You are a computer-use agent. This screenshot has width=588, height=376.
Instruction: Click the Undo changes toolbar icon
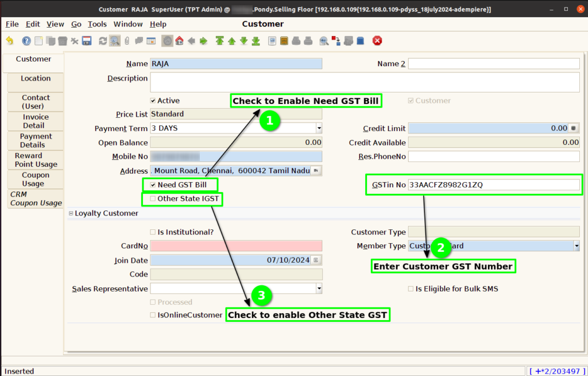10,41
